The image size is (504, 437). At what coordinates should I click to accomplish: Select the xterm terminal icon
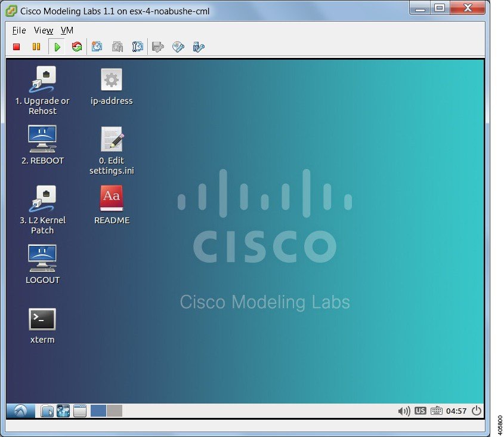[x=42, y=326]
